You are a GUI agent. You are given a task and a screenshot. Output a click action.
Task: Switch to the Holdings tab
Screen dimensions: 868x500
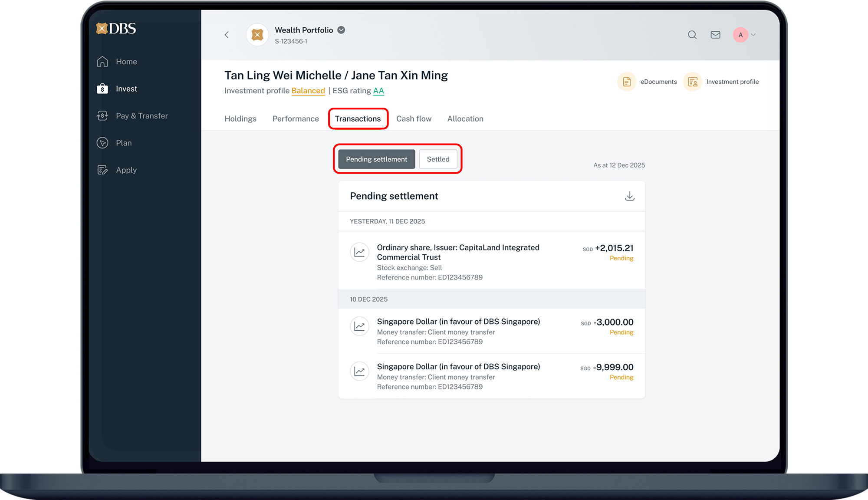[x=240, y=119]
